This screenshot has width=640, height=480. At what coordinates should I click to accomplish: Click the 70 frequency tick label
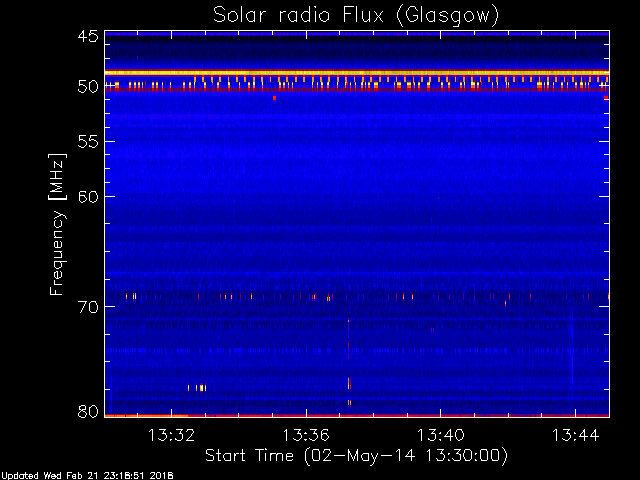[x=88, y=307]
